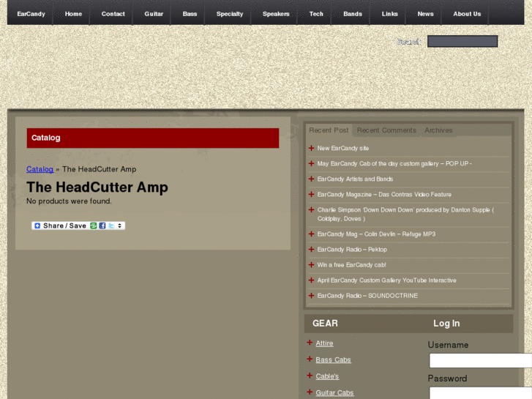532x399 pixels.
Task: Open the Bass Cabs gear category
Action: point(333,360)
